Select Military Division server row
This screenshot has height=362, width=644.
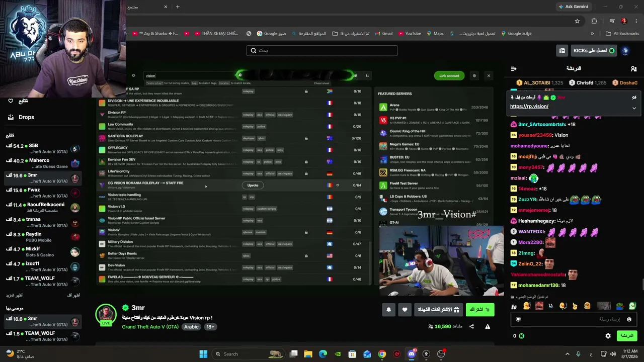point(234,244)
